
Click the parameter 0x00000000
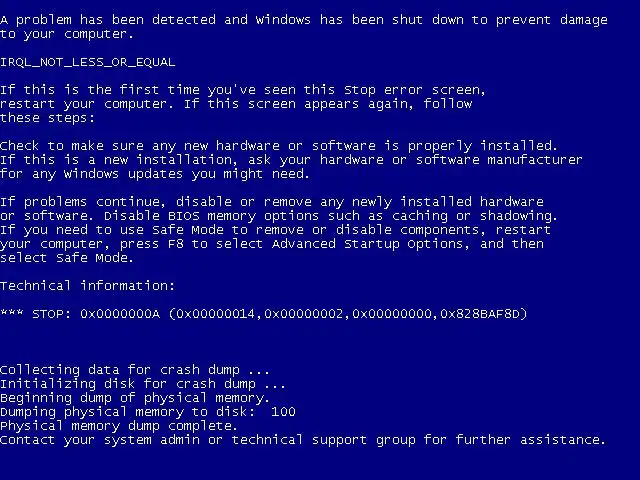coord(392,314)
